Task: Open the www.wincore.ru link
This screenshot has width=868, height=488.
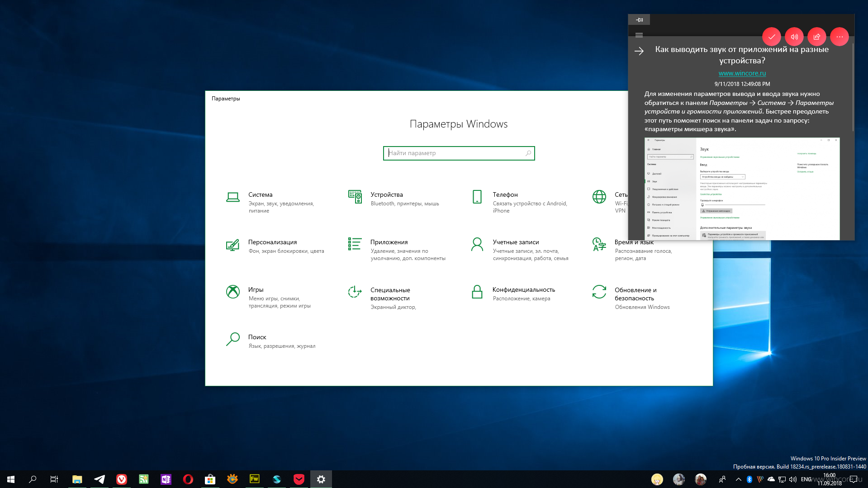Action: coord(742,73)
